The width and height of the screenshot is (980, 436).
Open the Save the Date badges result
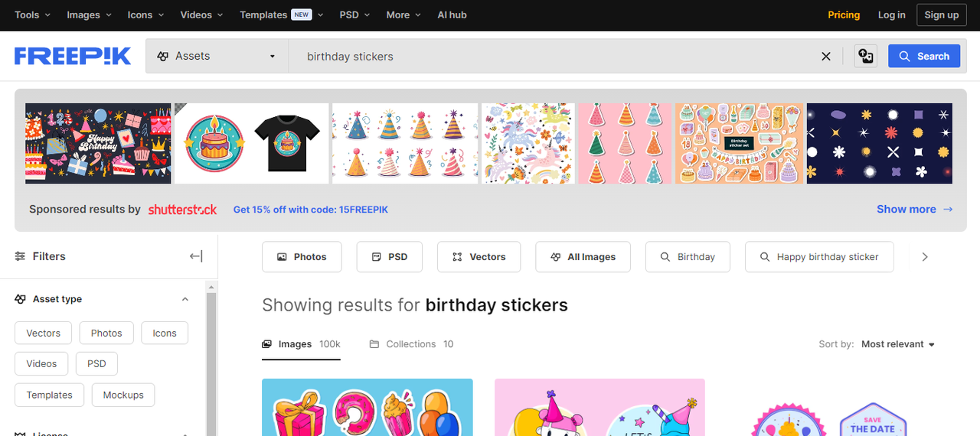pos(832,408)
